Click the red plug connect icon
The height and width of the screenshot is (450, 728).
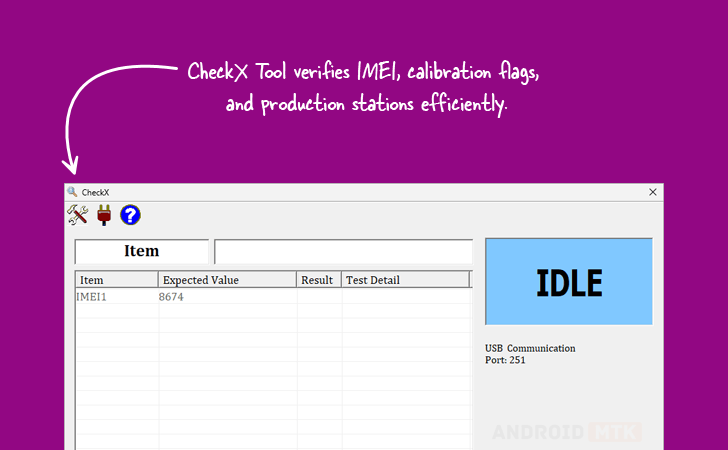104,215
